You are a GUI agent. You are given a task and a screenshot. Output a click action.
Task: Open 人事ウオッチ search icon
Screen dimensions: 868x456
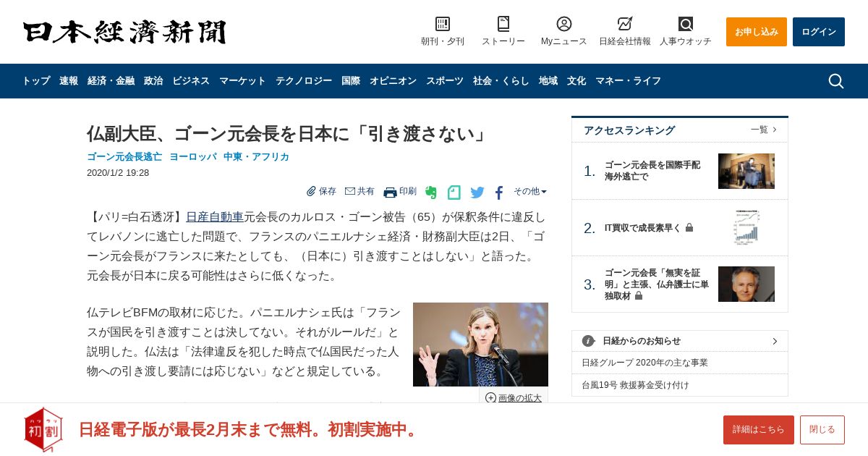[686, 24]
